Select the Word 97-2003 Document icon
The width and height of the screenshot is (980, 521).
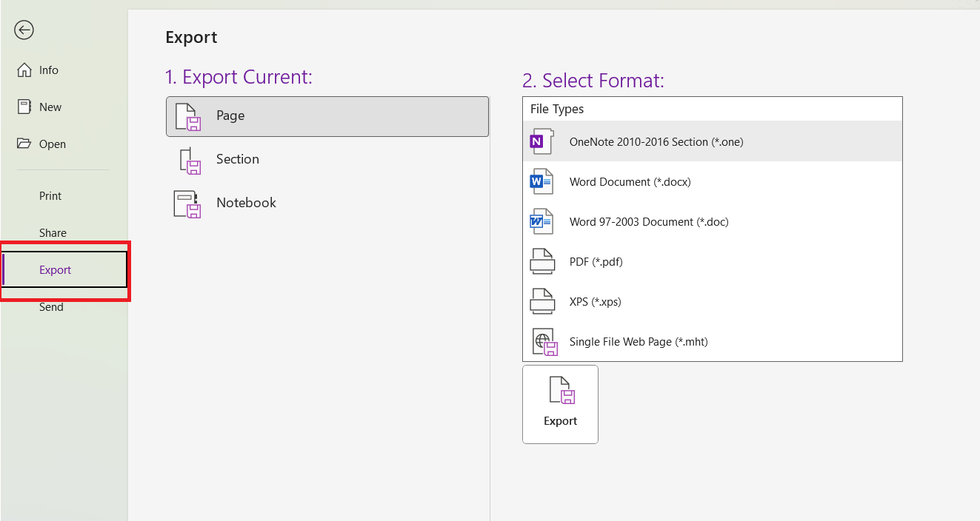pos(541,221)
